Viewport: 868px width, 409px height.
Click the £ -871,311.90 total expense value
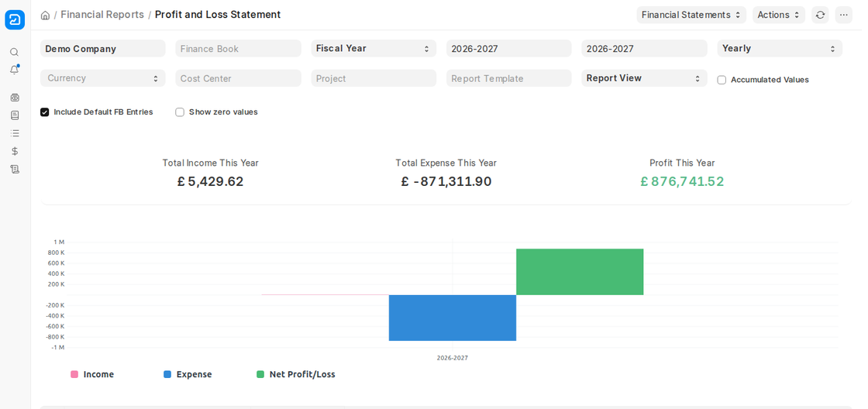(446, 181)
